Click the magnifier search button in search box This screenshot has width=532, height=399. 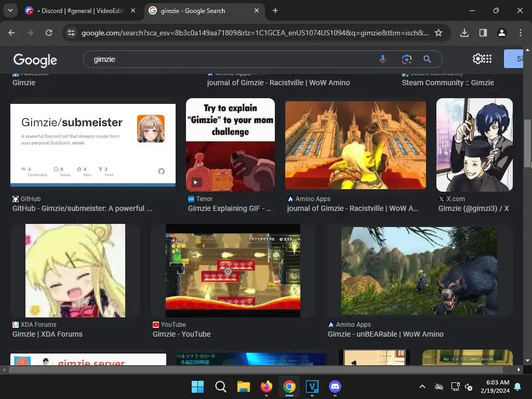428,59
